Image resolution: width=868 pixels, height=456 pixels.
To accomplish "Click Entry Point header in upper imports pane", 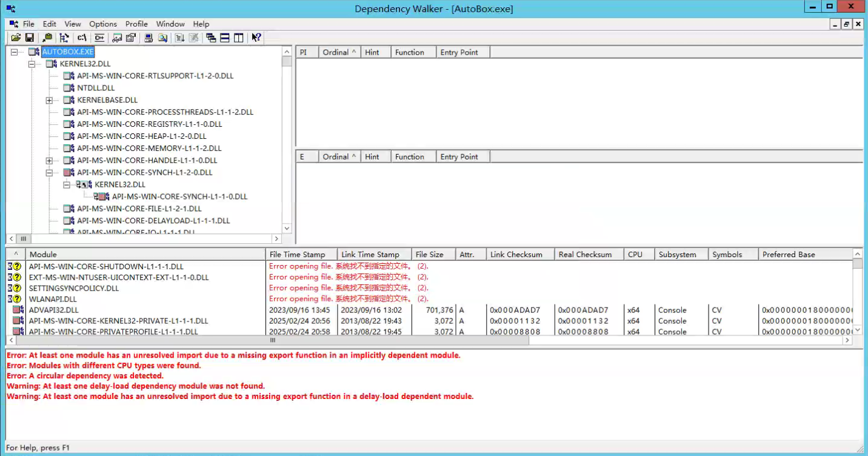I will tap(463, 52).
